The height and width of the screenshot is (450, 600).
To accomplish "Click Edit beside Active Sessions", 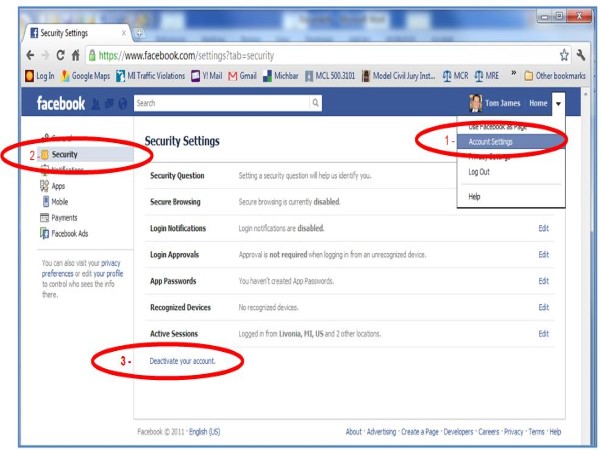I will click(544, 334).
